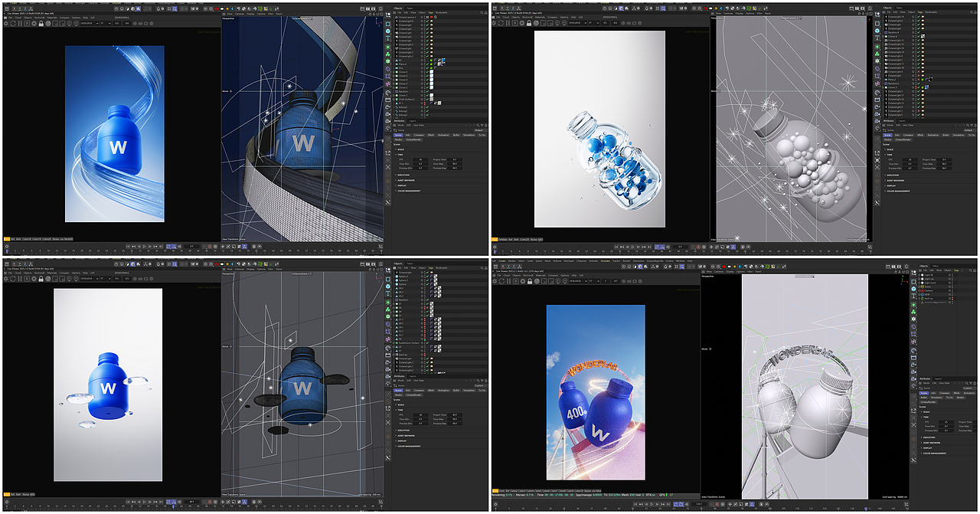980x514 pixels.
Task: Switch to Layers tab in top-left Attributes panel
Action: pyautogui.click(x=412, y=120)
